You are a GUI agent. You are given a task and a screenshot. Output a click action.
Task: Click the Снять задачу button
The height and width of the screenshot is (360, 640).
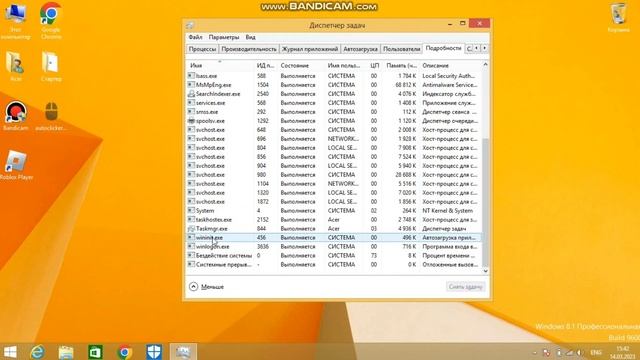[x=465, y=287]
